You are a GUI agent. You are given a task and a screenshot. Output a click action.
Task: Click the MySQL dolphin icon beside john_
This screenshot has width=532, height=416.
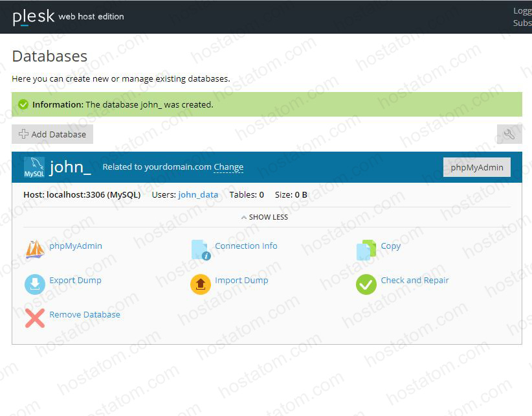[x=34, y=167]
